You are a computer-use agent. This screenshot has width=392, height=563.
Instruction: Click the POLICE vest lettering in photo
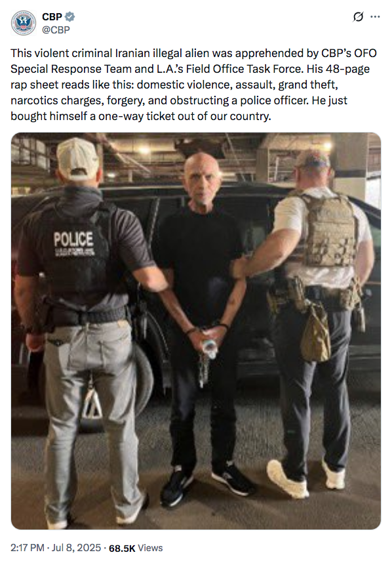73,239
